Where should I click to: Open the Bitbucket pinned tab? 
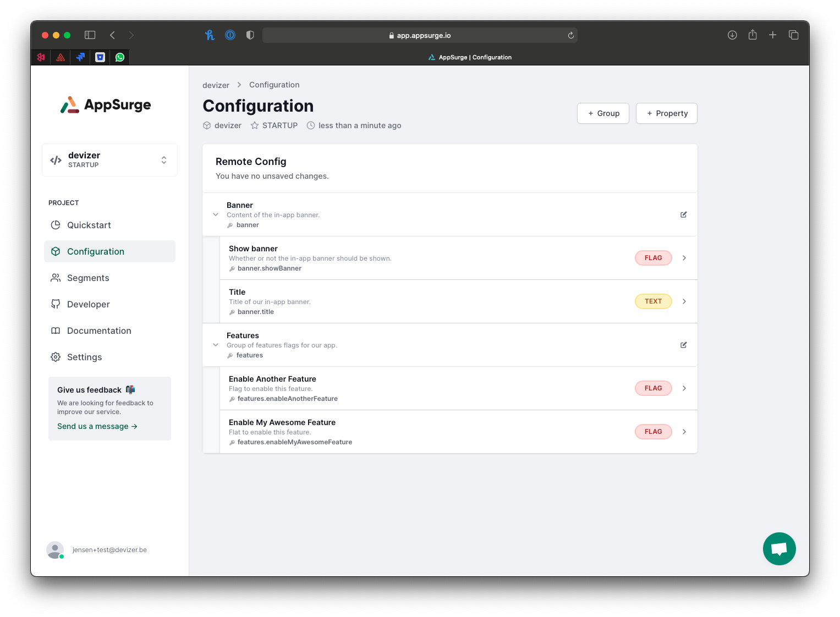click(100, 57)
